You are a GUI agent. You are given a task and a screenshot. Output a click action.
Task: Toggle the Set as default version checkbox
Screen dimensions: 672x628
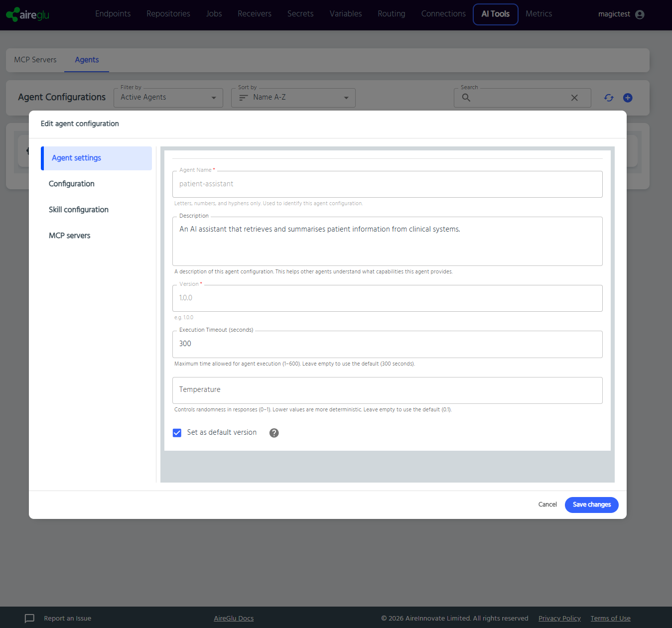[x=177, y=433]
